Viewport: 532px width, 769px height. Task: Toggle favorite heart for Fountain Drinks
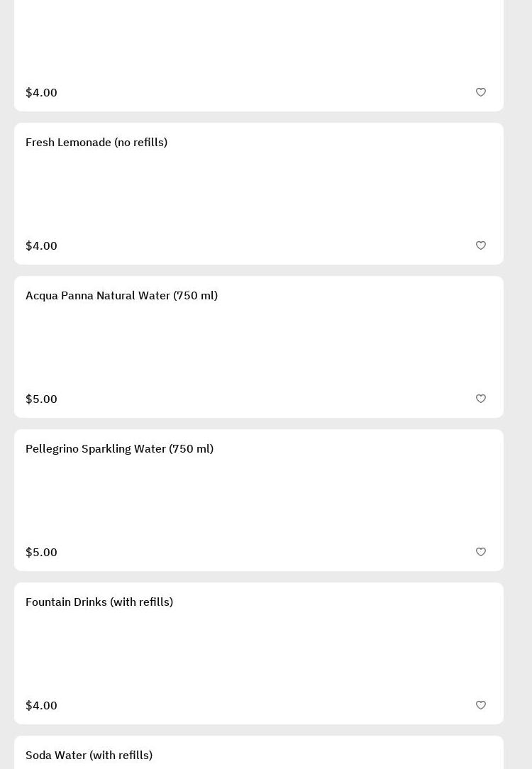point(481,705)
